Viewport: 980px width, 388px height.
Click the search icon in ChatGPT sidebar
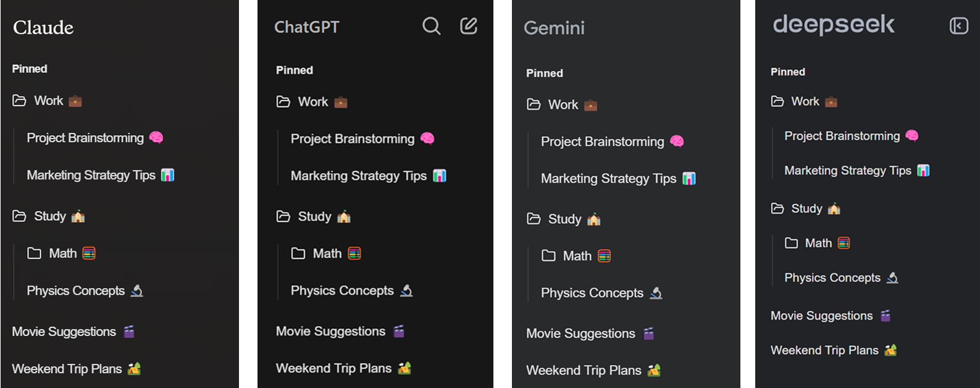pyautogui.click(x=431, y=26)
